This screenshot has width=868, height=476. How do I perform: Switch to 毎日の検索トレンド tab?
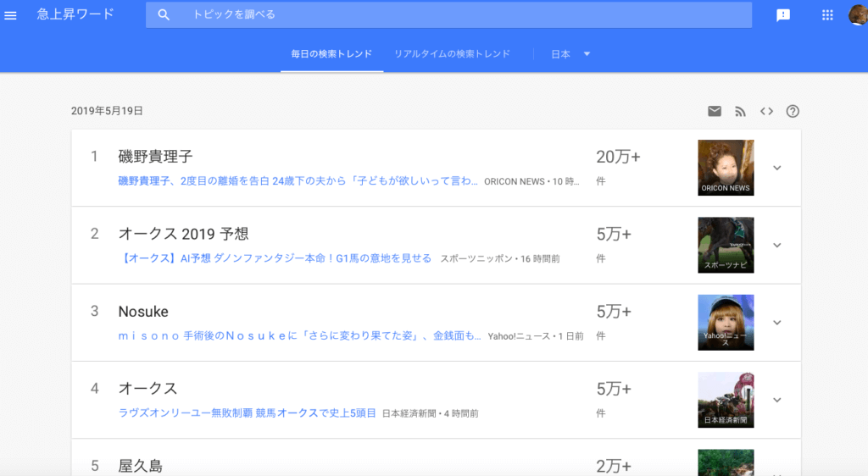point(331,54)
